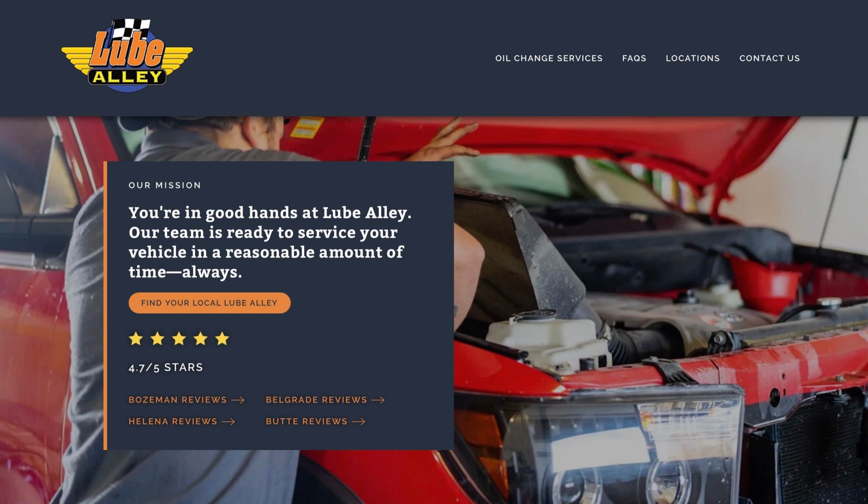Click the fourth yellow rating star
Screen dimensions: 868x504
point(200,339)
